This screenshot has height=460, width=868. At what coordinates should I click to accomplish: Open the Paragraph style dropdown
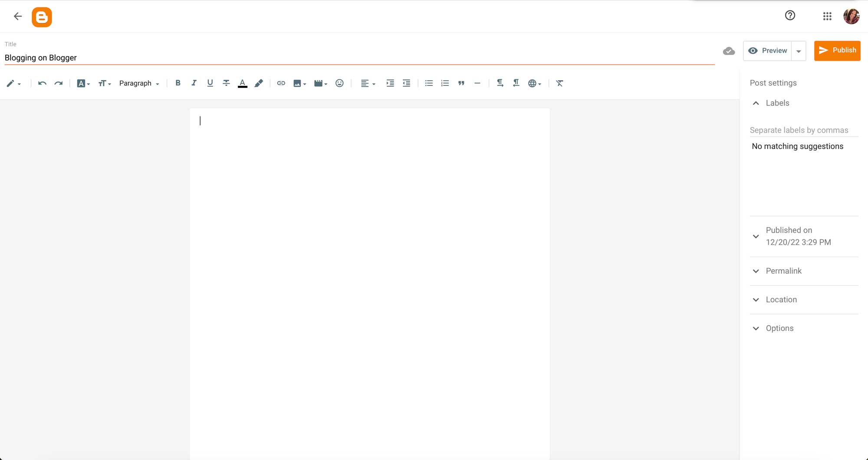[x=139, y=83]
